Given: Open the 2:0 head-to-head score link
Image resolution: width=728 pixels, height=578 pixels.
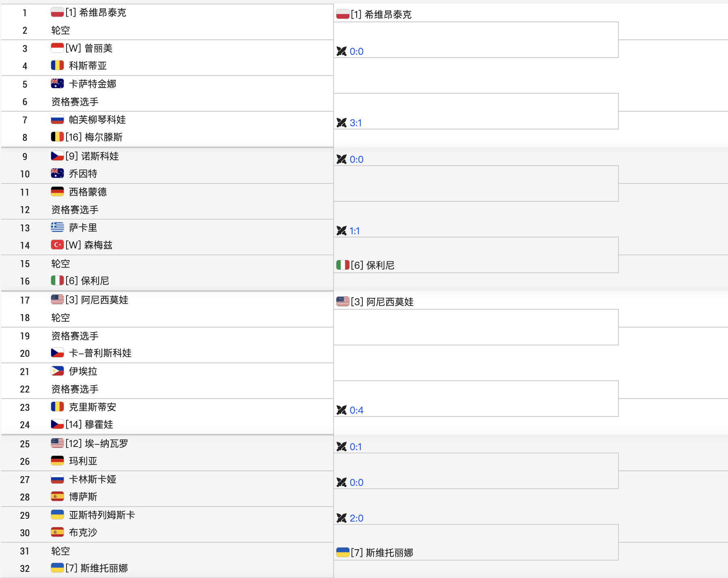Looking at the screenshot, I should tap(357, 518).
